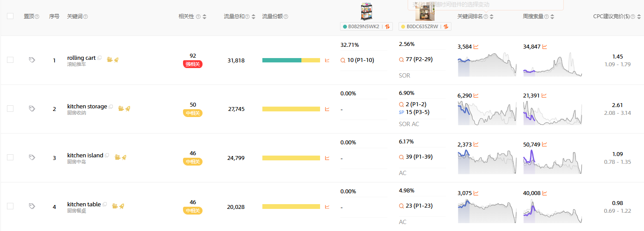Screen dimensions: 644x231
Task: Toggle the select-all checkbox in table header
Action: (10, 16)
